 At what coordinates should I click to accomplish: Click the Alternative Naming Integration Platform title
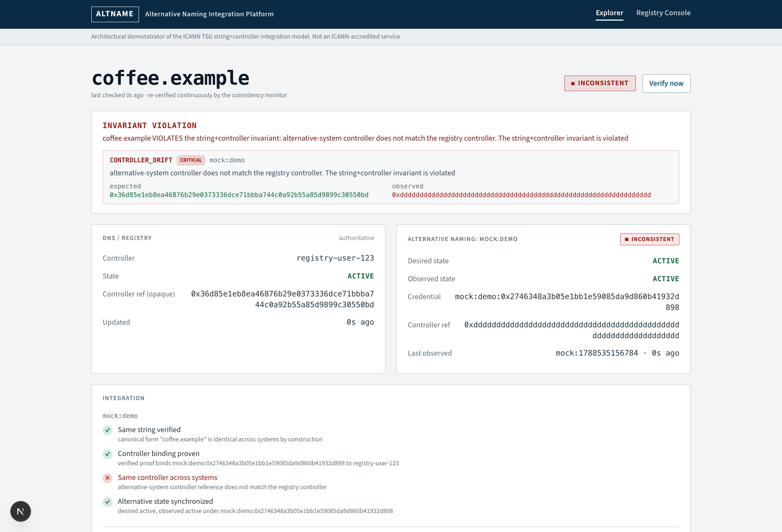coord(209,14)
